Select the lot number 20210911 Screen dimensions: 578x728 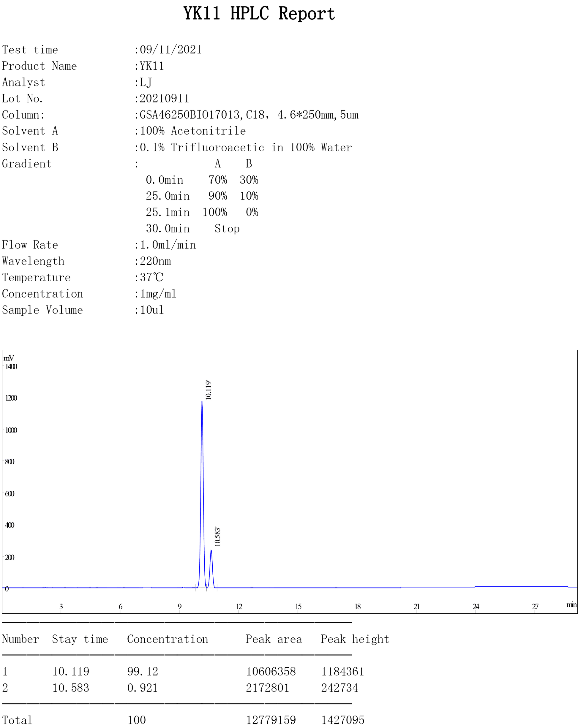pos(164,98)
